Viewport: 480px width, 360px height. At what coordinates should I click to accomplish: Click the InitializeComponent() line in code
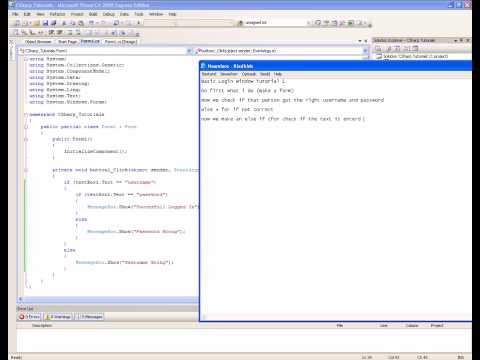(96, 151)
